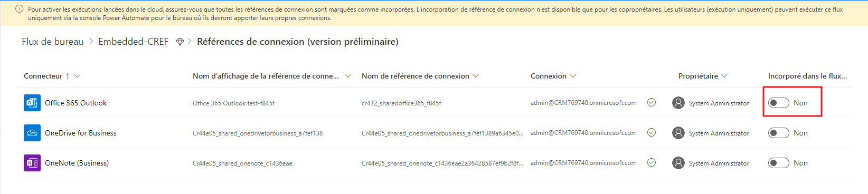Click the OneDrive for Business cloud icon
The width and height of the screenshot is (868, 194).
pos(32,133)
